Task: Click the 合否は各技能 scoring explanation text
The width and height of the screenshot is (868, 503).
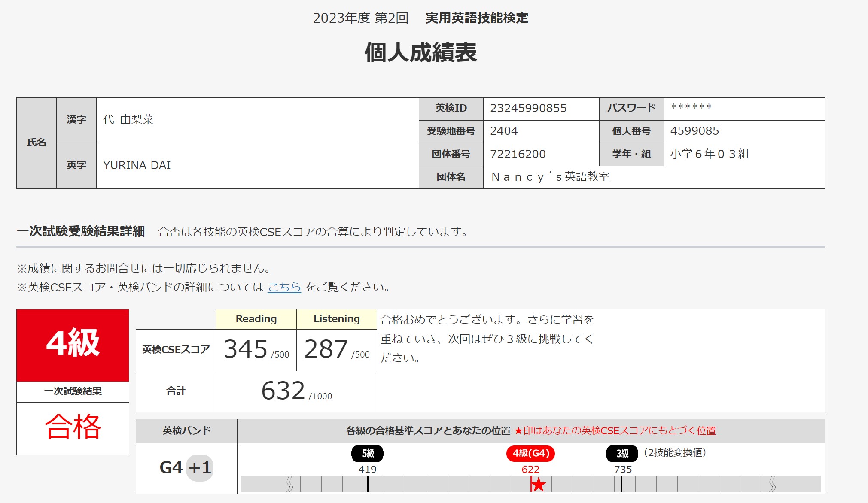Action: tap(314, 232)
